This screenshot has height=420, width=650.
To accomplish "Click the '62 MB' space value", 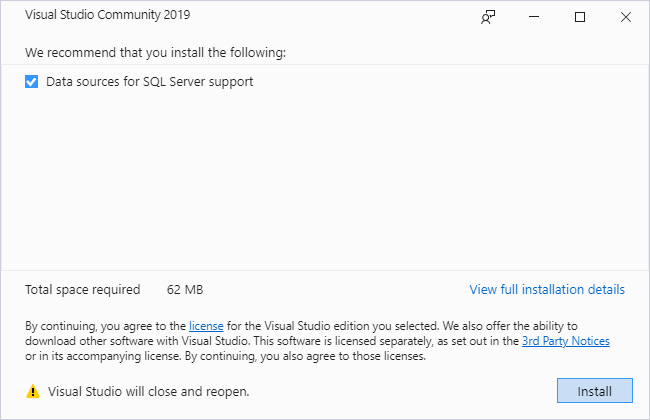I will pyautogui.click(x=185, y=290).
